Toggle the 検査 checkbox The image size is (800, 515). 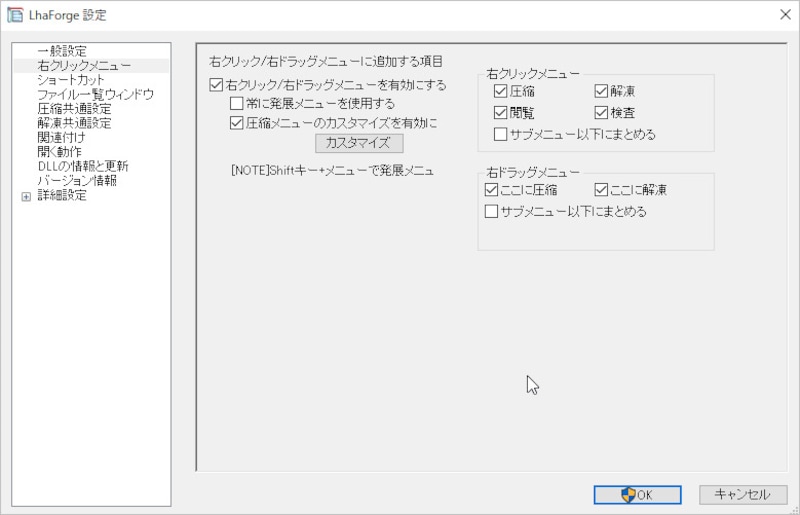tap(601, 112)
